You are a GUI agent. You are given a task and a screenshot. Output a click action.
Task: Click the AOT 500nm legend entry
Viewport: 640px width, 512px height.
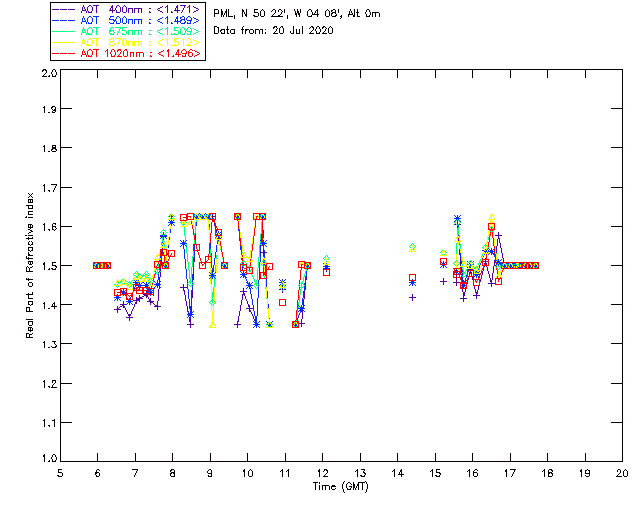point(126,20)
